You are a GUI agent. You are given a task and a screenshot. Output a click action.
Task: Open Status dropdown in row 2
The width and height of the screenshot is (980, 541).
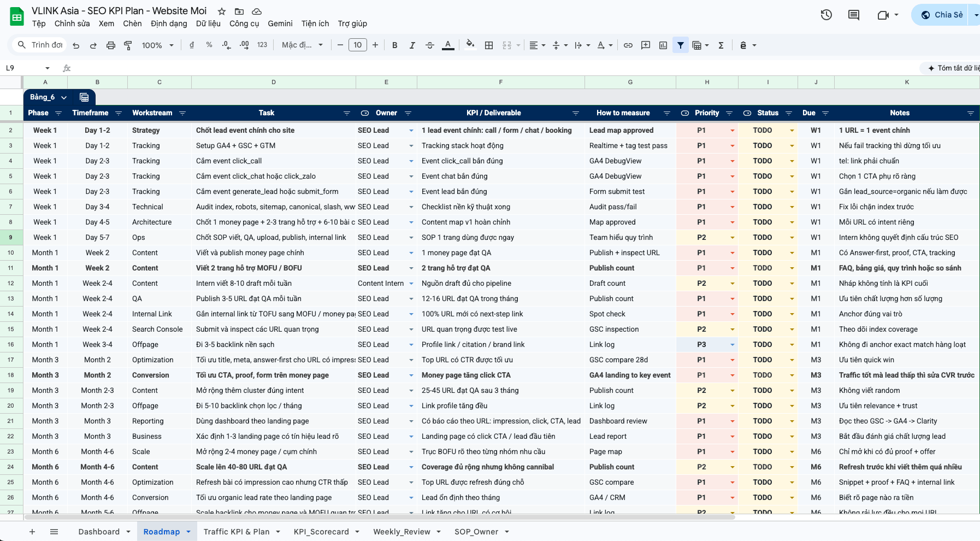point(792,131)
